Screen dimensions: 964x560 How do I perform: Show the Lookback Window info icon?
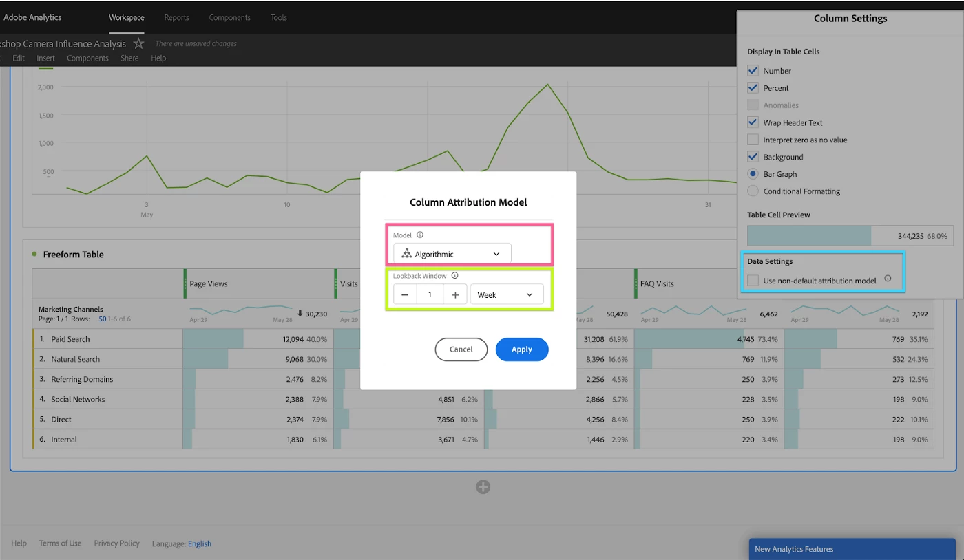click(454, 275)
